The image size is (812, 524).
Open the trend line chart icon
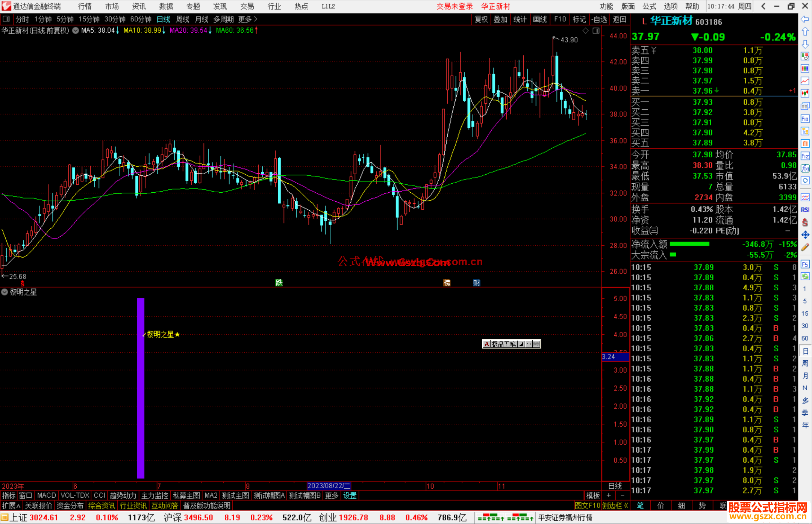[805, 81]
